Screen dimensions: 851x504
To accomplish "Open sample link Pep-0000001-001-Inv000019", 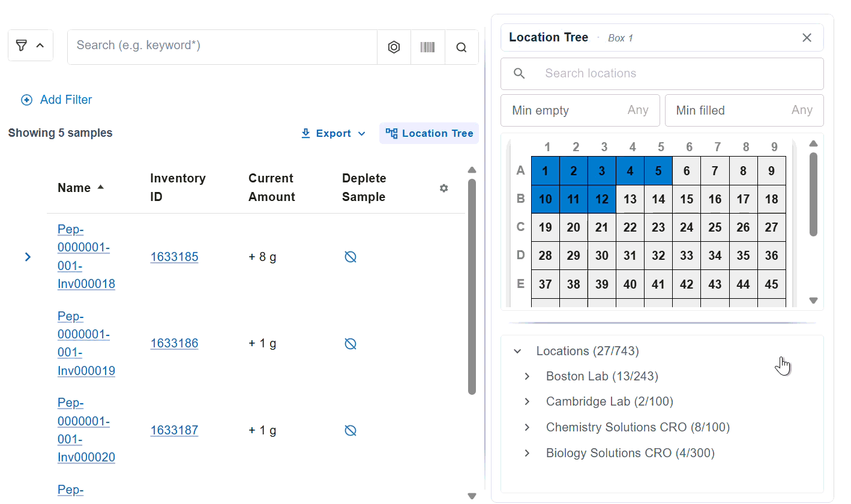I will [x=86, y=343].
